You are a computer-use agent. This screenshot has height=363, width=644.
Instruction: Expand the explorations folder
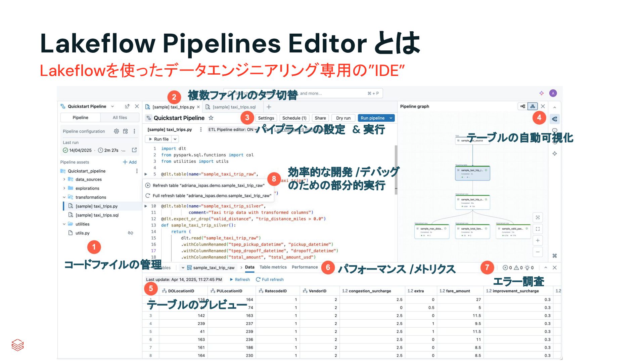coord(64,188)
